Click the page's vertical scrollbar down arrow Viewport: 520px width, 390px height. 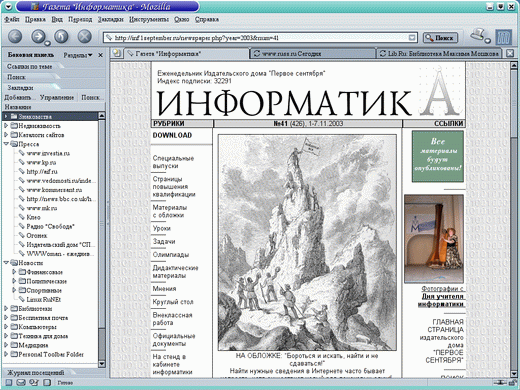coord(514,374)
